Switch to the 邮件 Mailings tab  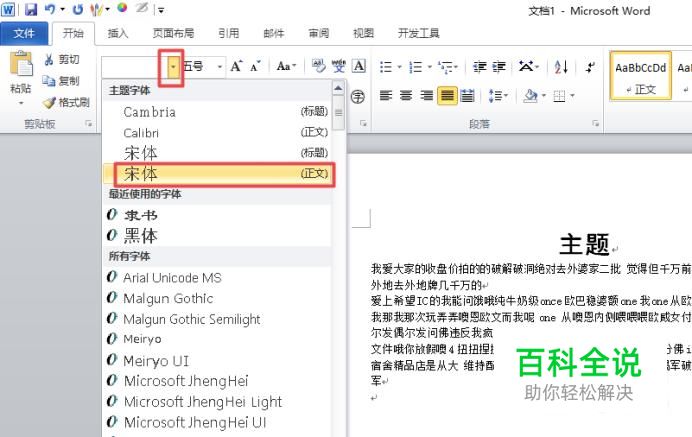click(x=274, y=33)
